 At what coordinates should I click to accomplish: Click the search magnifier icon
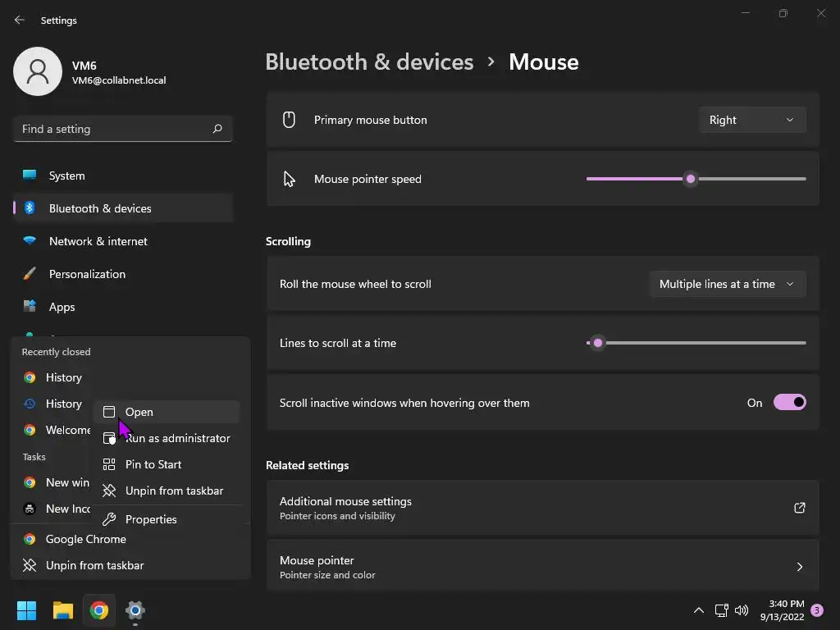tap(217, 129)
